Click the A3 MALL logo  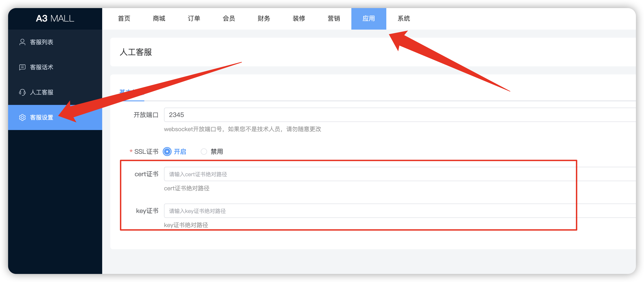tap(55, 19)
